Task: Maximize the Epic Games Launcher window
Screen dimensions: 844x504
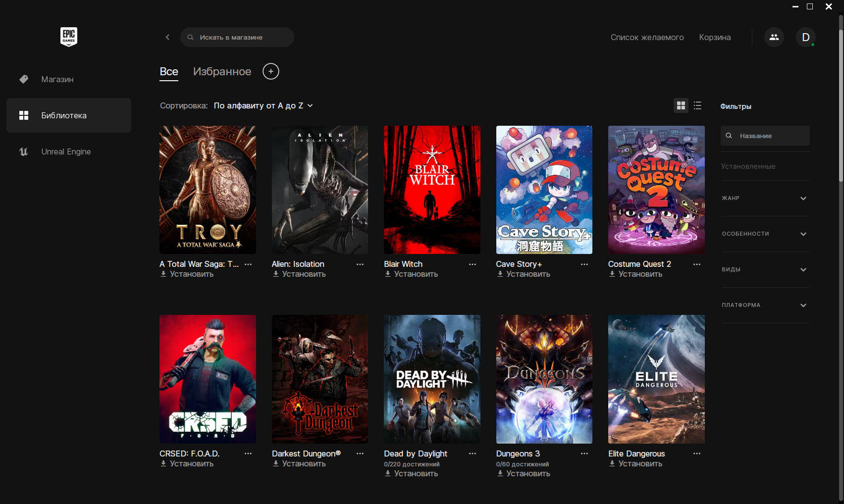Action: point(810,6)
